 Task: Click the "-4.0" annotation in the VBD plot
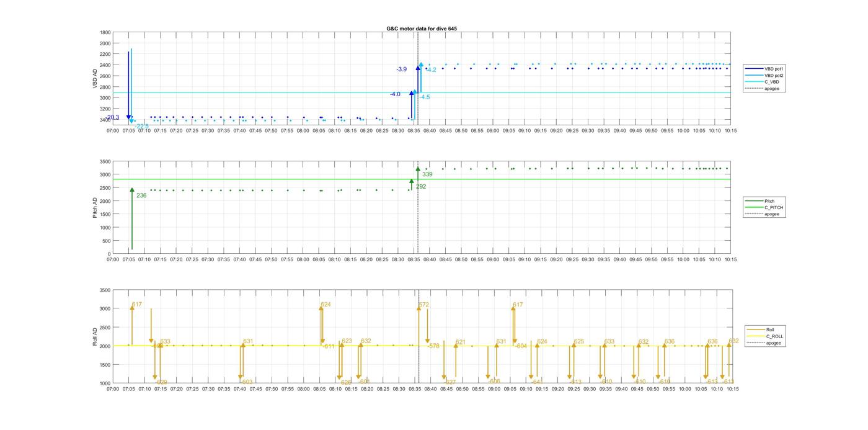pyautogui.click(x=395, y=94)
